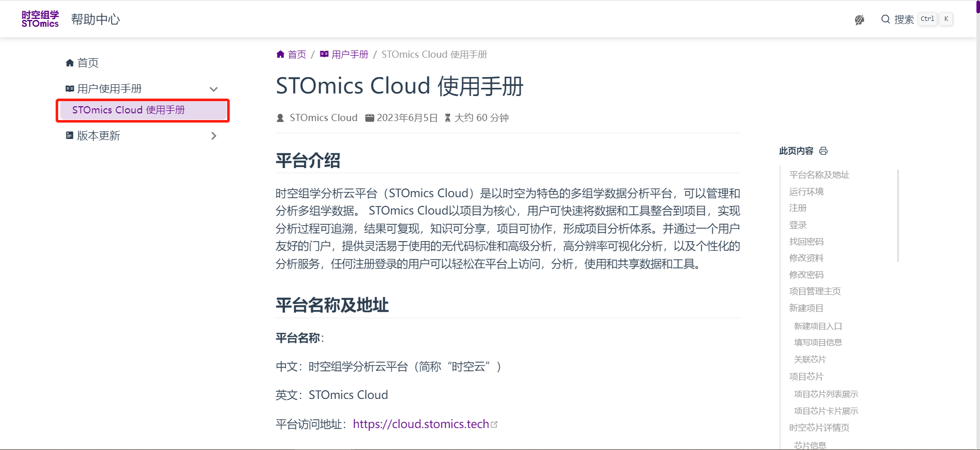
Task: Open the 帮助中心 site title
Action: pyautogui.click(x=95, y=19)
